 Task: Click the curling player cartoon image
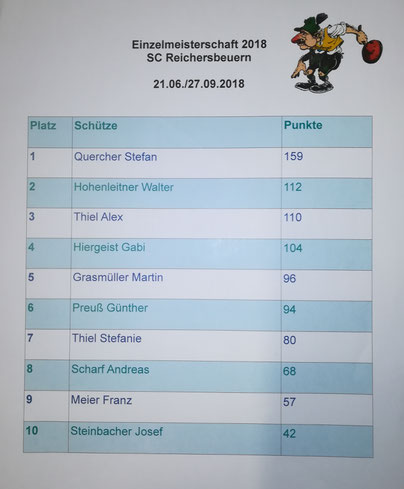coord(336,53)
